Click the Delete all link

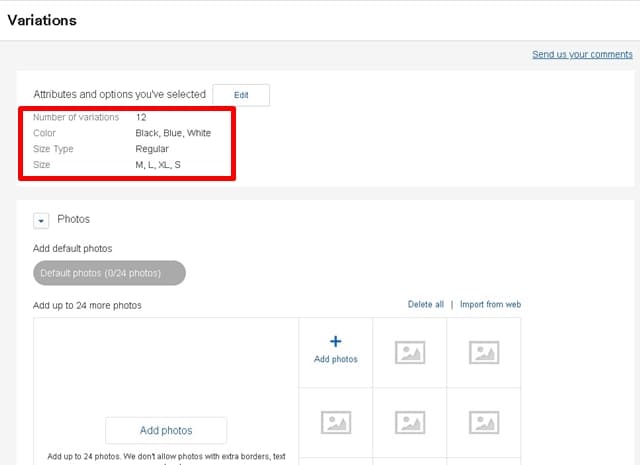click(425, 304)
